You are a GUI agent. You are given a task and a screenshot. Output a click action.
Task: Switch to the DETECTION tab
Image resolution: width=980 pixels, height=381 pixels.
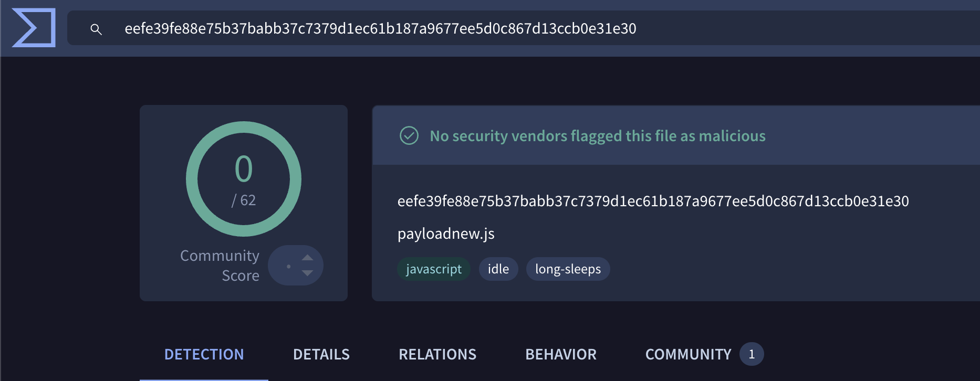pyautogui.click(x=204, y=355)
